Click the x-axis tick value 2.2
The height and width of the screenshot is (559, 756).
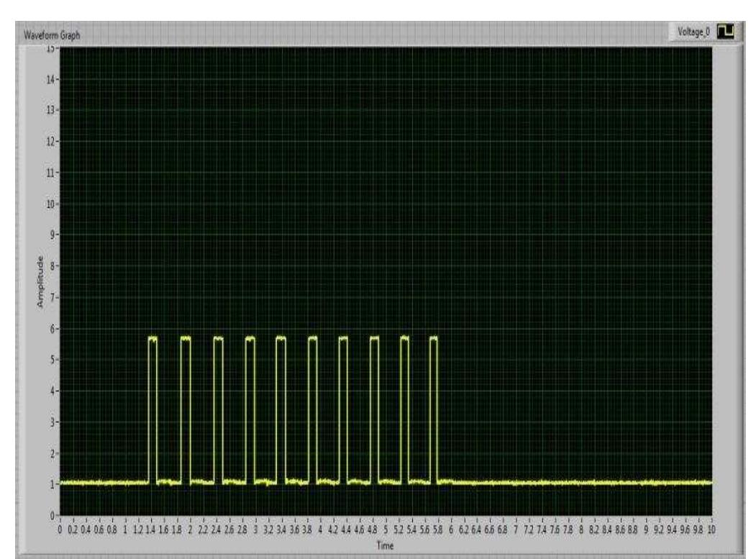click(x=203, y=530)
